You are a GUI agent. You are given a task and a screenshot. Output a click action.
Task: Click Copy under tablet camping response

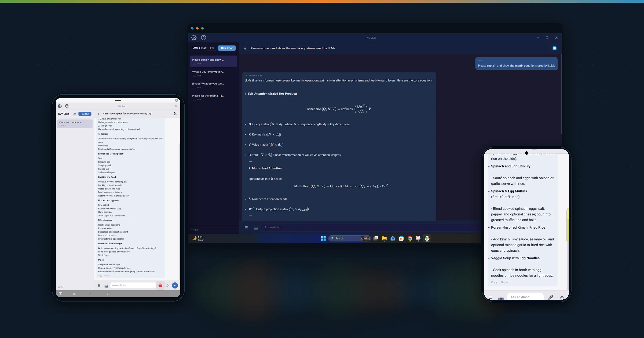100,276
